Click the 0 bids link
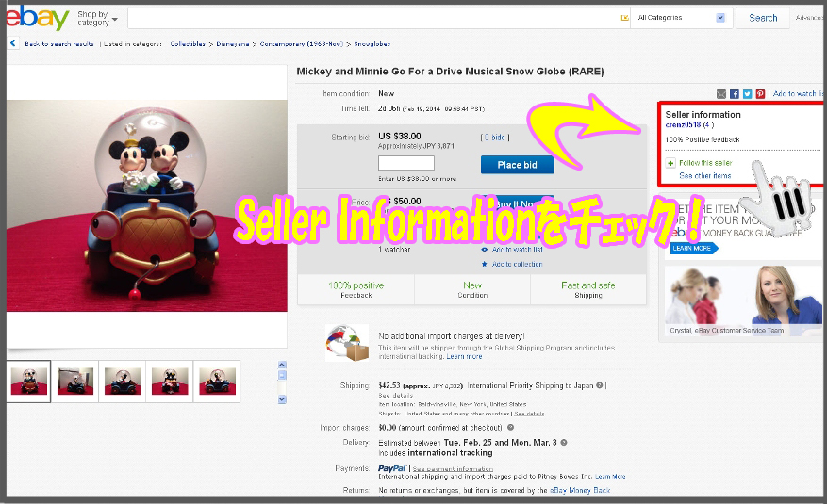 [x=495, y=138]
